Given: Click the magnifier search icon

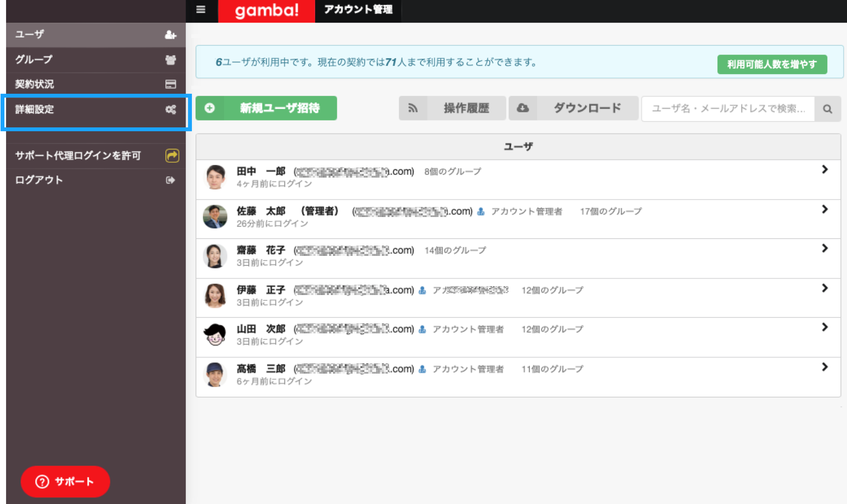Looking at the screenshot, I should pyautogui.click(x=828, y=109).
